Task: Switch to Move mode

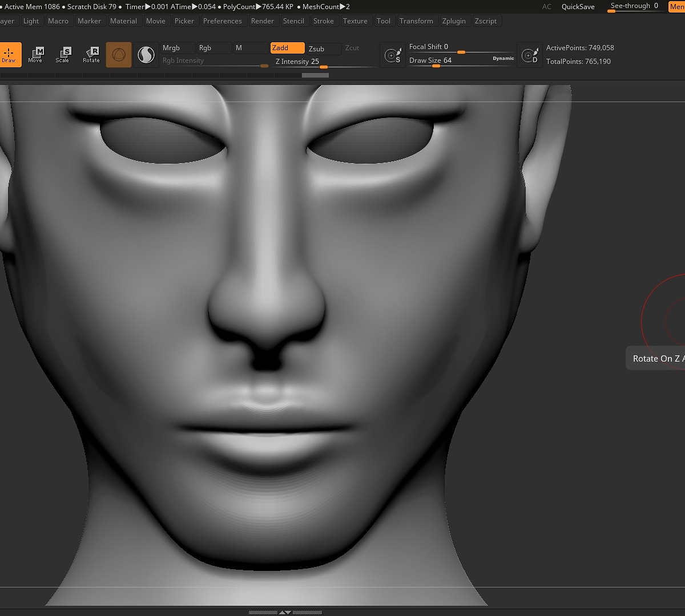Action: tap(35, 54)
